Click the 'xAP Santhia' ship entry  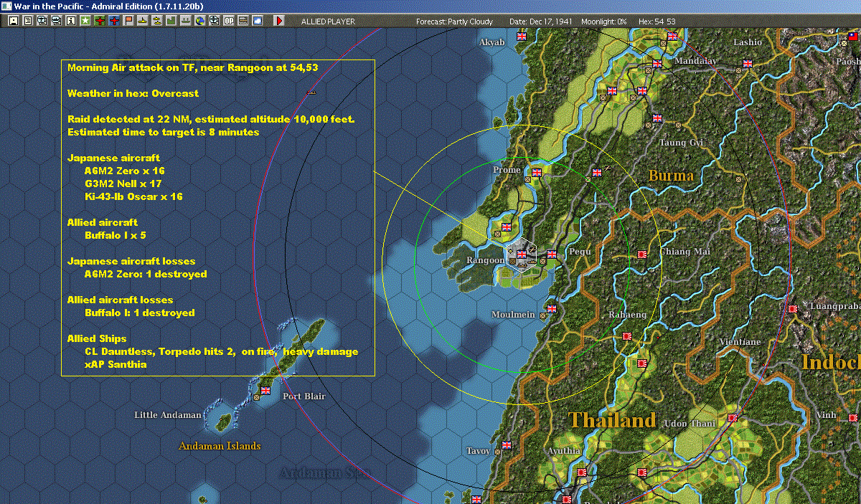(x=116, y=364)
